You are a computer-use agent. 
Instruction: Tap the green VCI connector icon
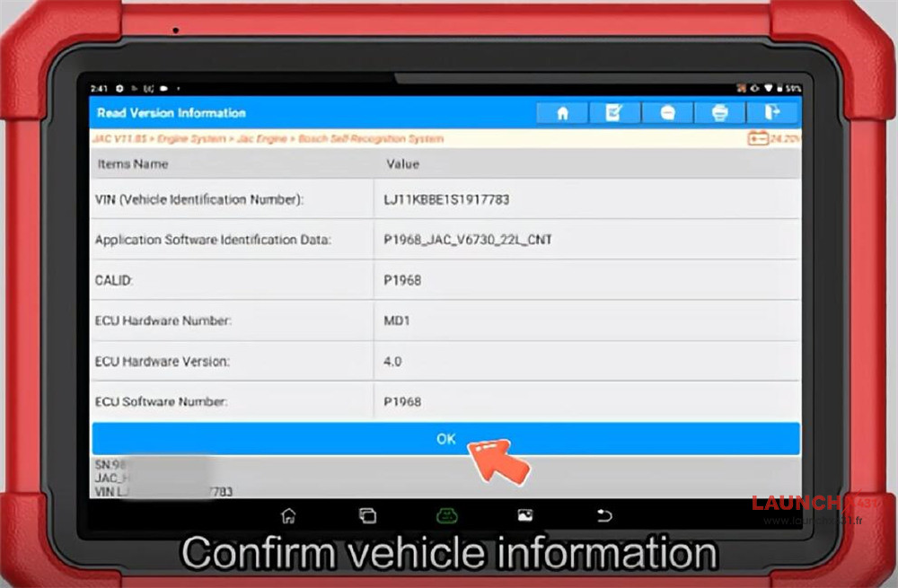[x=447, y=515]
